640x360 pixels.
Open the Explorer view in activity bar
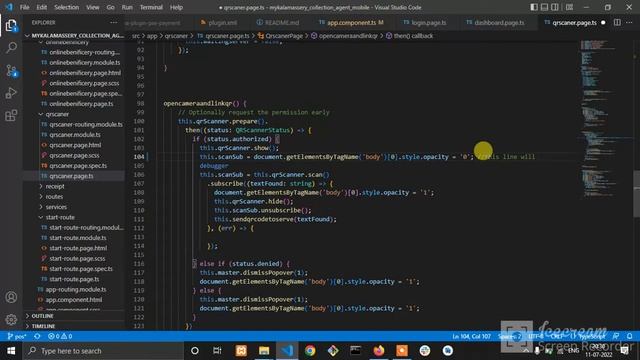click(11, 26)
